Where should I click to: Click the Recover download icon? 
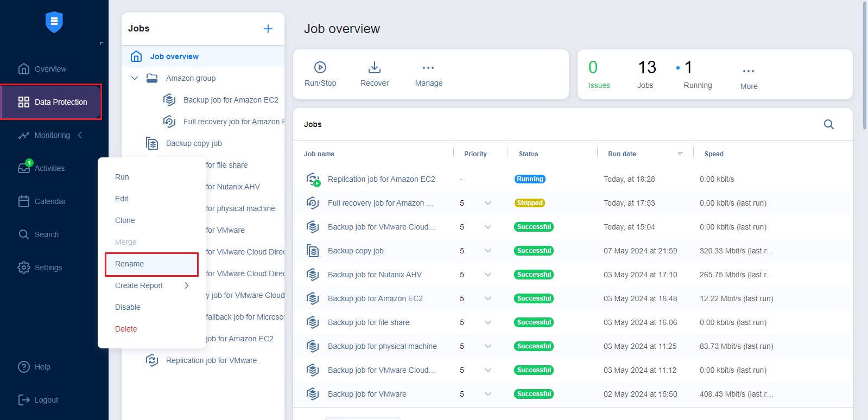[375, 67]
